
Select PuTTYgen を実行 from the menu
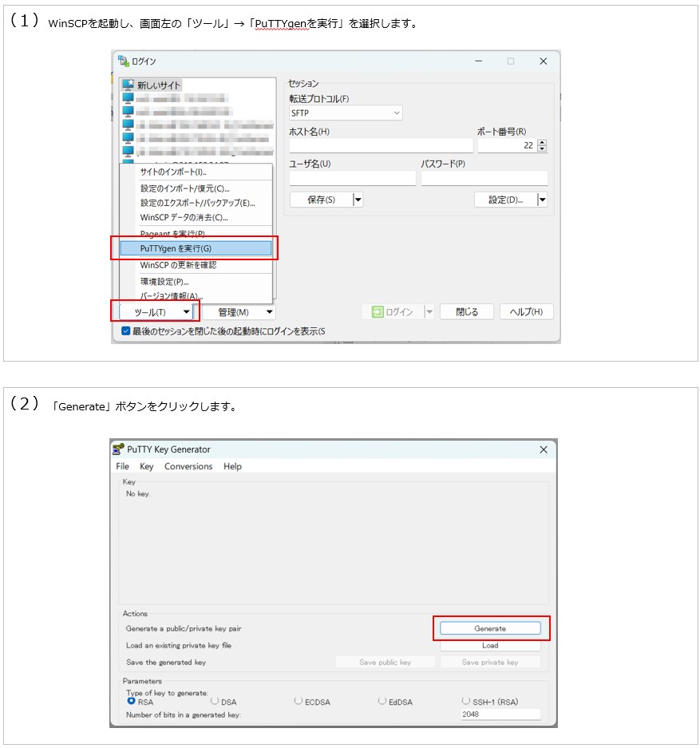tap(196, 248)
